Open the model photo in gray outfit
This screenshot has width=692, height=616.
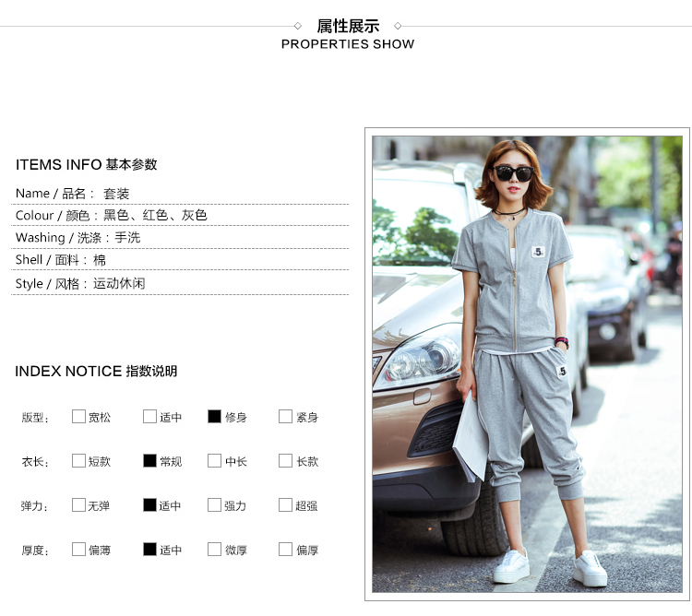click(527, 364)
